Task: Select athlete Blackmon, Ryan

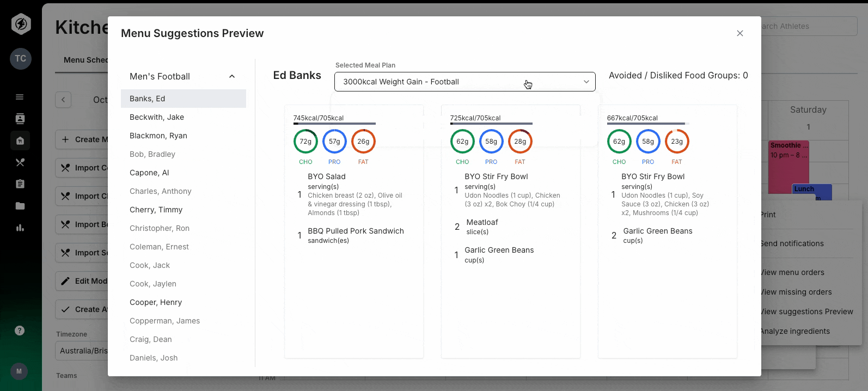Action: point(184,136)
